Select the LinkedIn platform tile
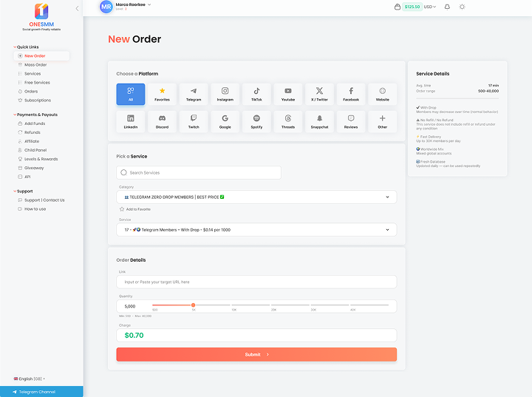This screenshot has width=532, height=397. (131, 121)
